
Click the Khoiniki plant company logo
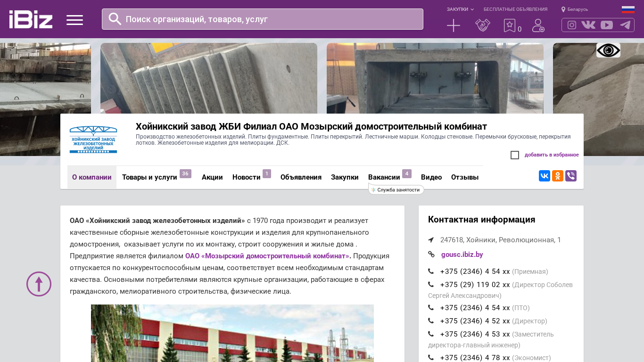pos(93,140)
